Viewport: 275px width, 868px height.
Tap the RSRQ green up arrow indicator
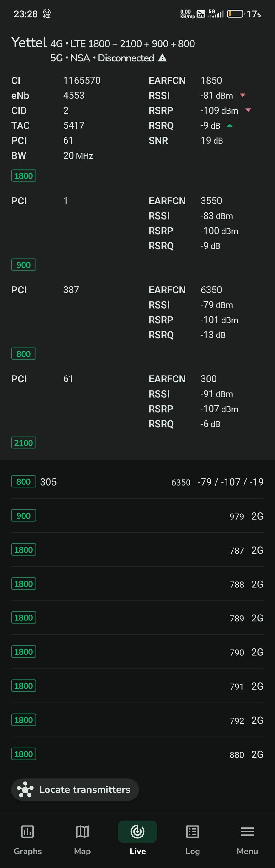229,125
